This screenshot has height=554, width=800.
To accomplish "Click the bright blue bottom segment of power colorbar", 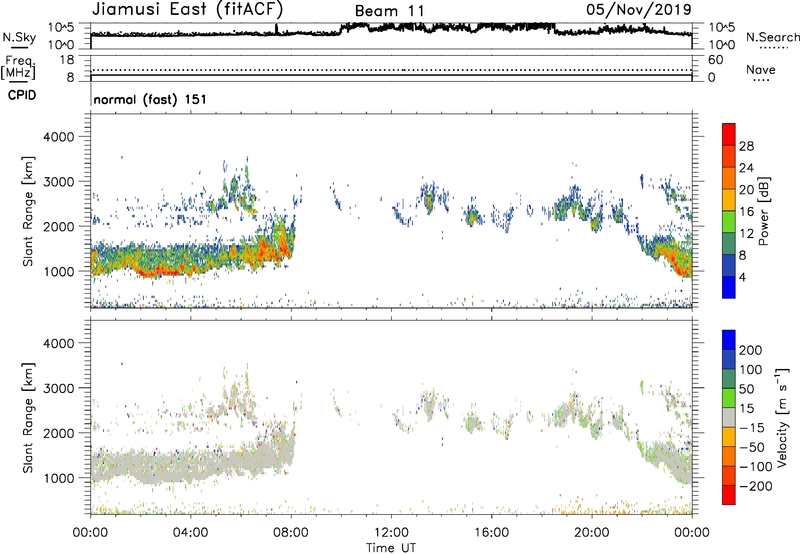I will (x=729, y=287).
